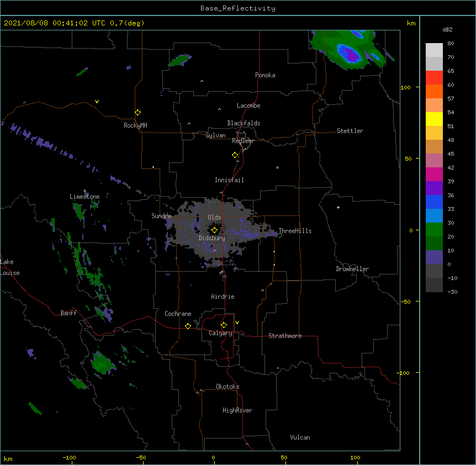This screenshot has width=476, height=465.
Task: Click the Calgary city label
Action: 220,333
